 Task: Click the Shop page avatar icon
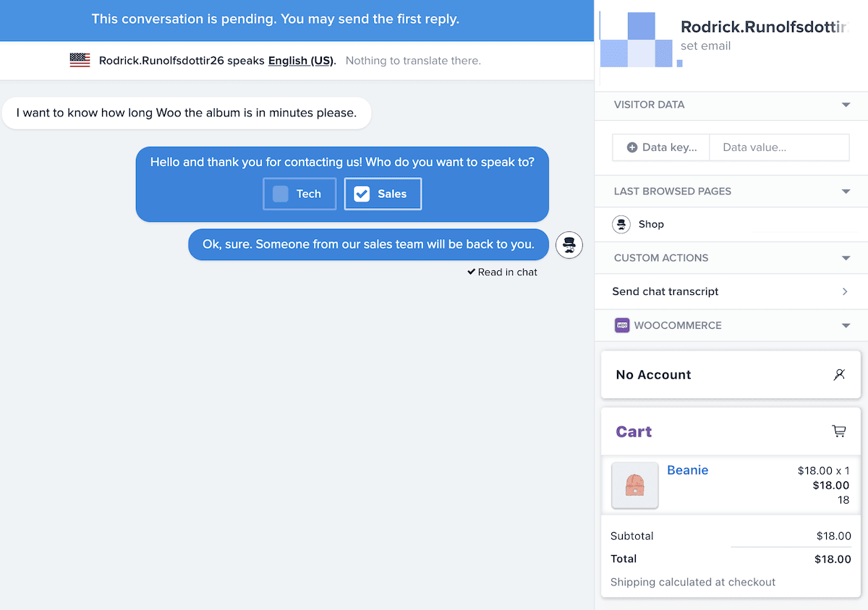click(621, 224)
